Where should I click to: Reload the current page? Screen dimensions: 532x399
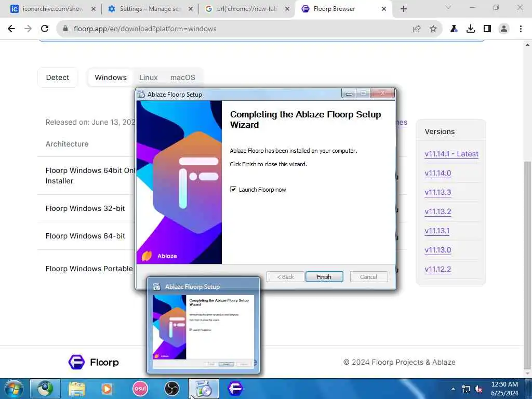(45, 29)
